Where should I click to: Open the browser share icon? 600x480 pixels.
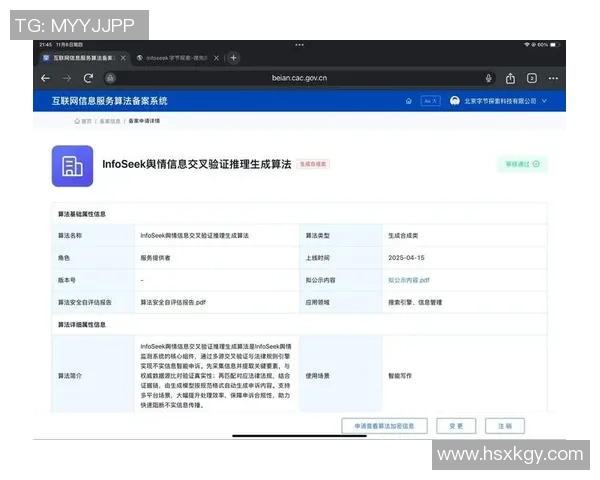pyautogui.click(x=510, y=78)
